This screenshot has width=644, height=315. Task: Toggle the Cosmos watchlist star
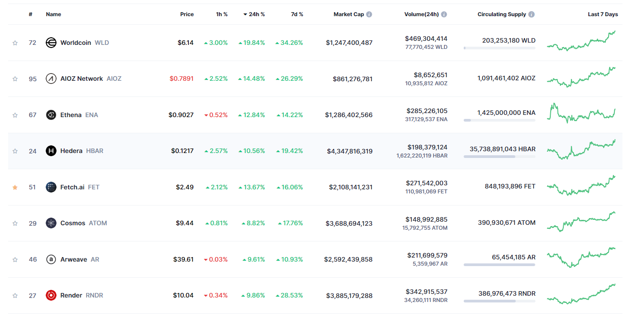coord(15,223)
